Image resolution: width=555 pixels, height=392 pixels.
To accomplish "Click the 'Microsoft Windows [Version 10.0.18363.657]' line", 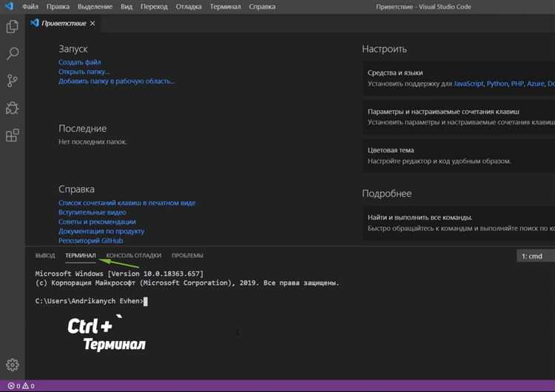I will (119, 274).
